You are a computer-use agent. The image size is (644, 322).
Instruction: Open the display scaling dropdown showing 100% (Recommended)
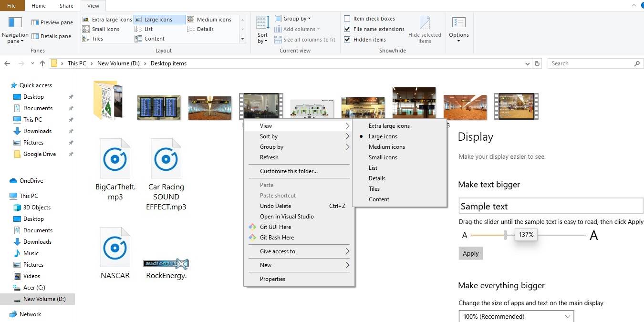click(516, 316)
